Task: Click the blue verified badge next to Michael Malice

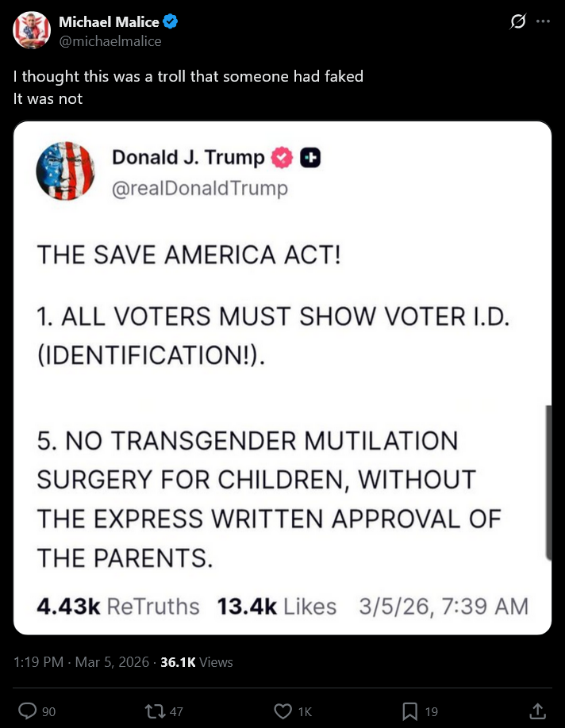Action: pyautogui.click(x=170, y=21)
